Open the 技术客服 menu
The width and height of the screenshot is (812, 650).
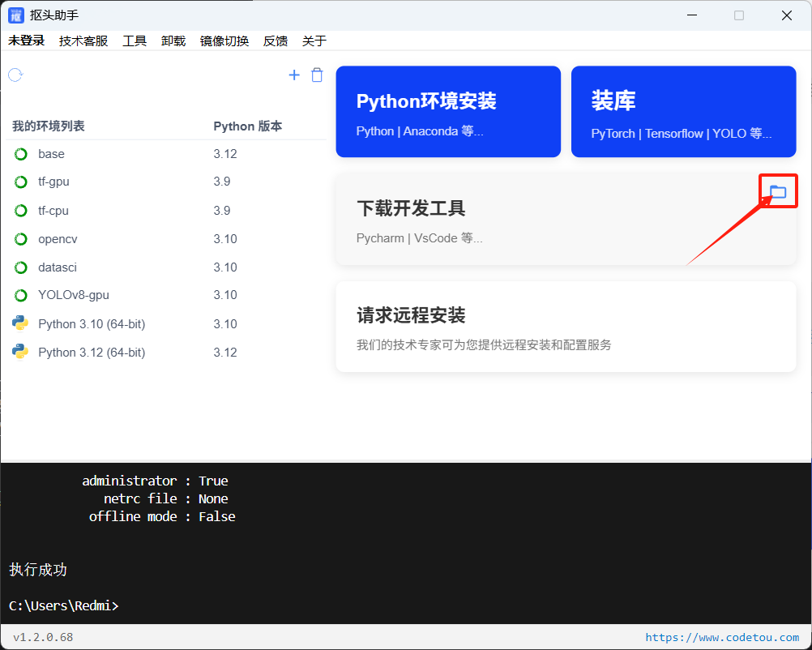[x=82, y=41]
